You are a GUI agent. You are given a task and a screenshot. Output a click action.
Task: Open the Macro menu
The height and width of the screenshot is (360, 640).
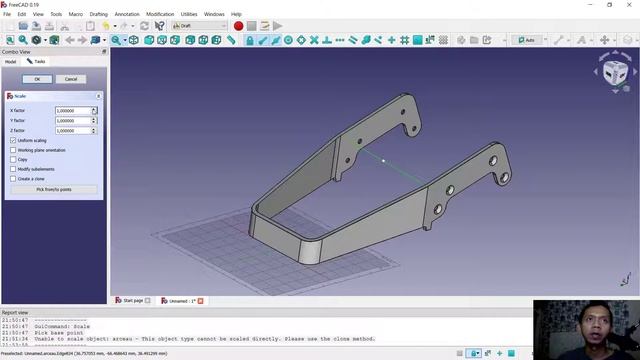pyautogui.click(x=76, y=14)
